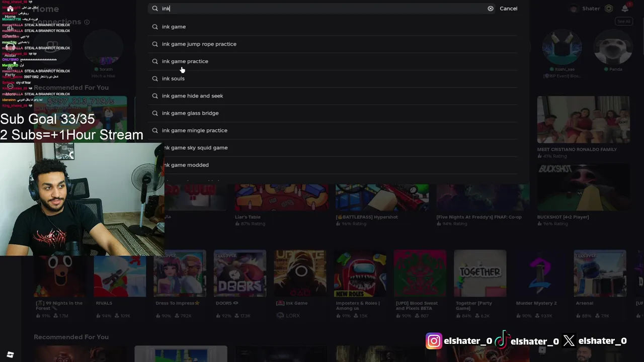Image resolution: width=644 pixels, height=362 pixels.
Task: Select "ink game jump rope practice" suggestion
Action: click(333, 44)
